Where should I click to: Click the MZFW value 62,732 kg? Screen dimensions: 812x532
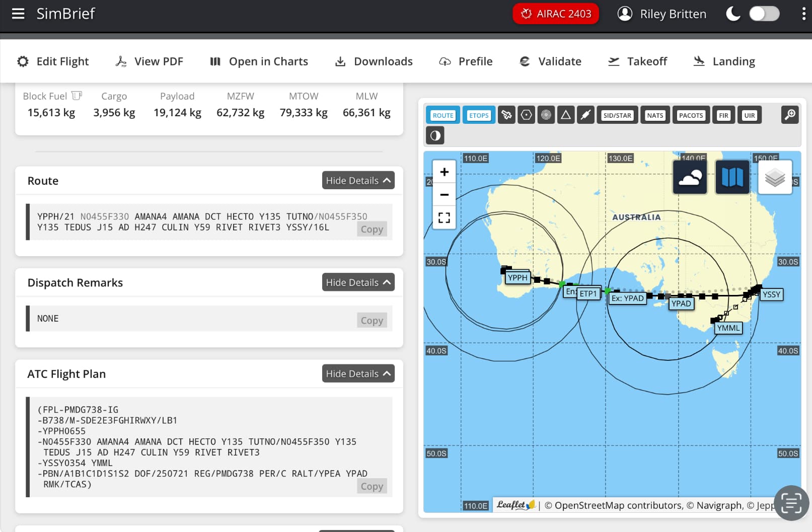[x=241, y=113]
